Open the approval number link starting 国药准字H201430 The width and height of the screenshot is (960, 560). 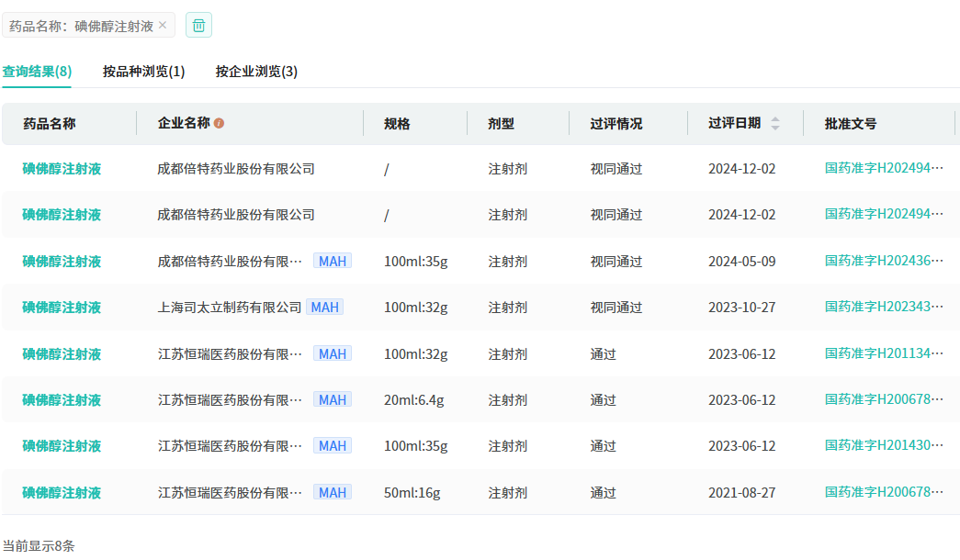[883, 445]
